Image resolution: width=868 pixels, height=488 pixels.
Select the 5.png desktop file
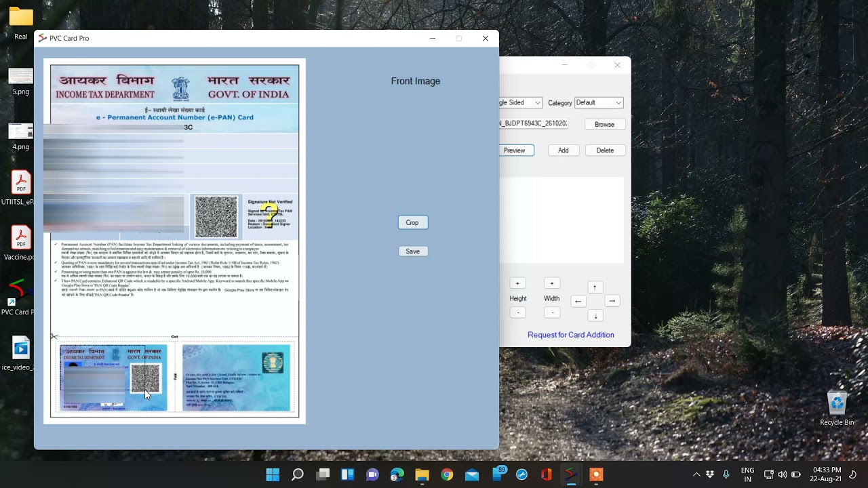(21, 81)
